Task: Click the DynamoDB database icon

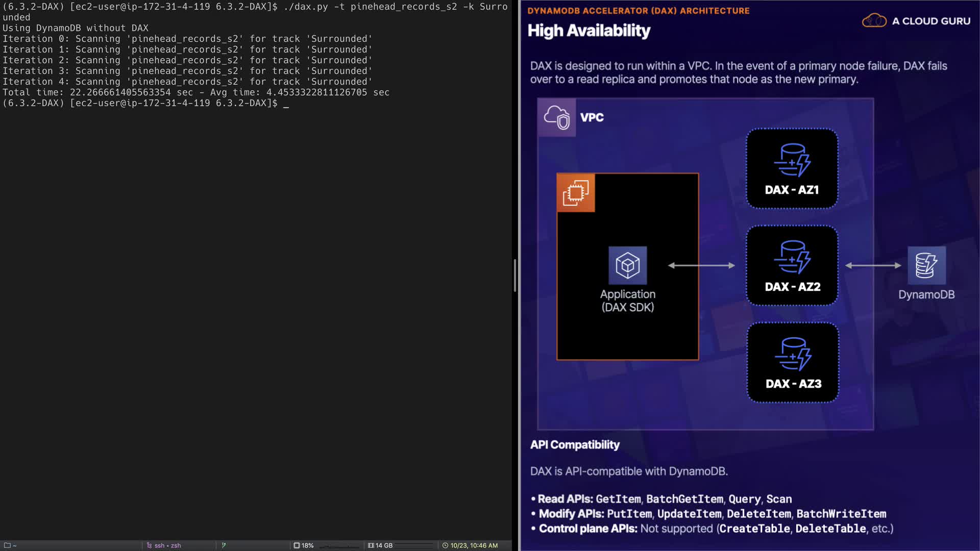Action: click(926, 265)
